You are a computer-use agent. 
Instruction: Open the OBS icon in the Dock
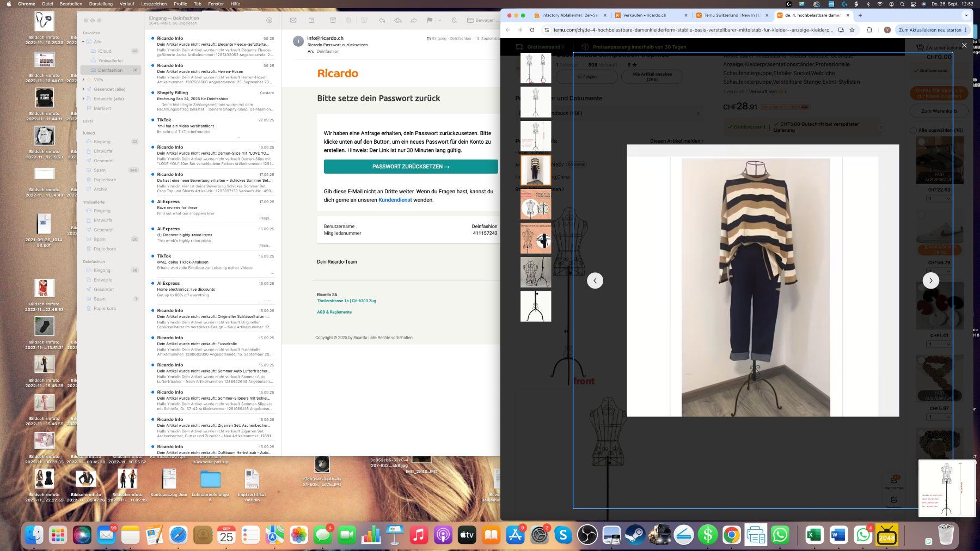point(587,535)
